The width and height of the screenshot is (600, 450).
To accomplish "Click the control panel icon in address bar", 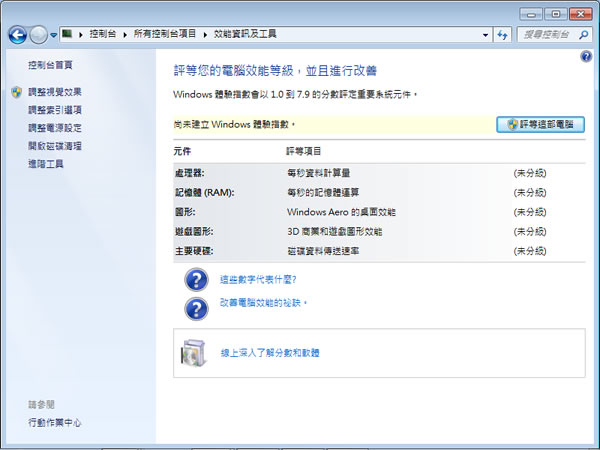I will coord(67,34).
